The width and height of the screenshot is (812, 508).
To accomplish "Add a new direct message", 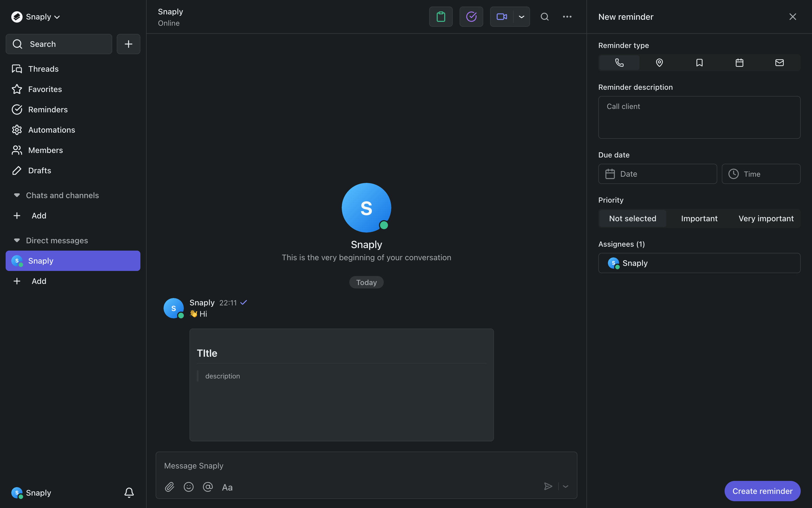I will click(x=73, y=281).
